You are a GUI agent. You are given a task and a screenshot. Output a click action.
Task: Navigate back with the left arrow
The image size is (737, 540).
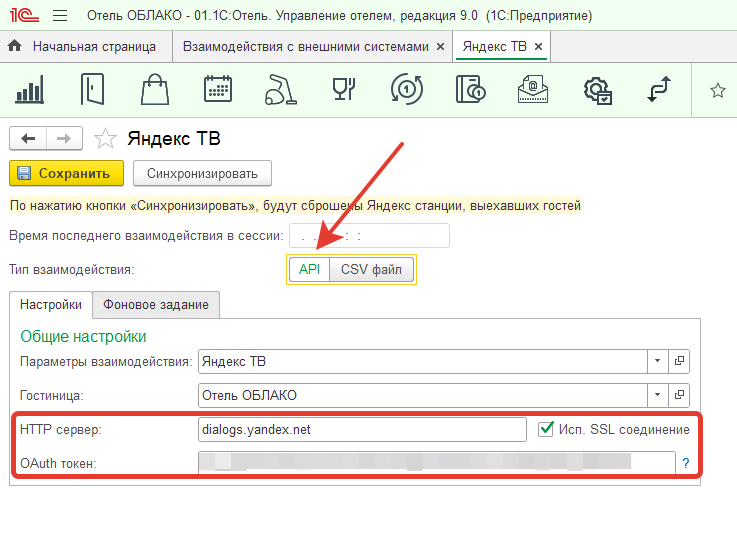point(28,138)
